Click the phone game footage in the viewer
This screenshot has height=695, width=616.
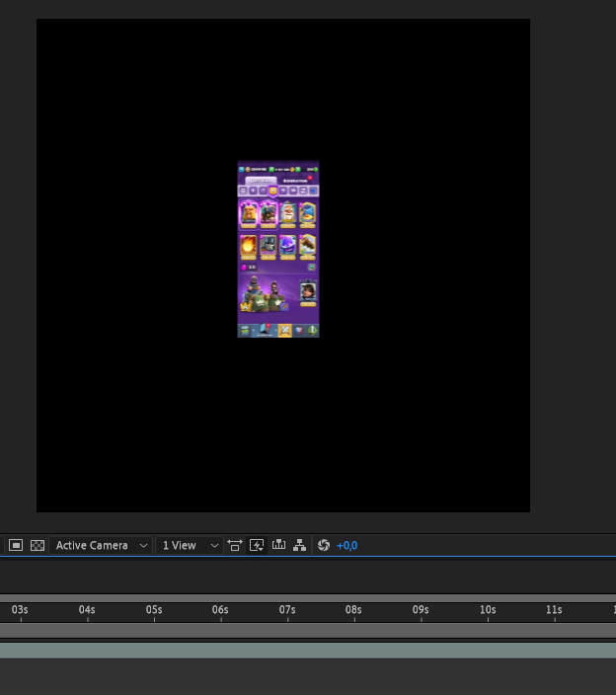pos(278,249)
